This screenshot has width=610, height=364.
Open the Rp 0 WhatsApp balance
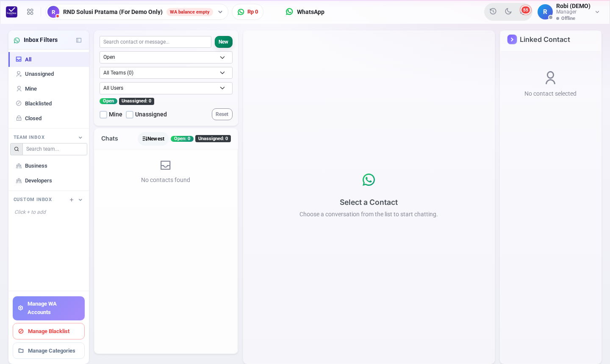tap(248, 12)
